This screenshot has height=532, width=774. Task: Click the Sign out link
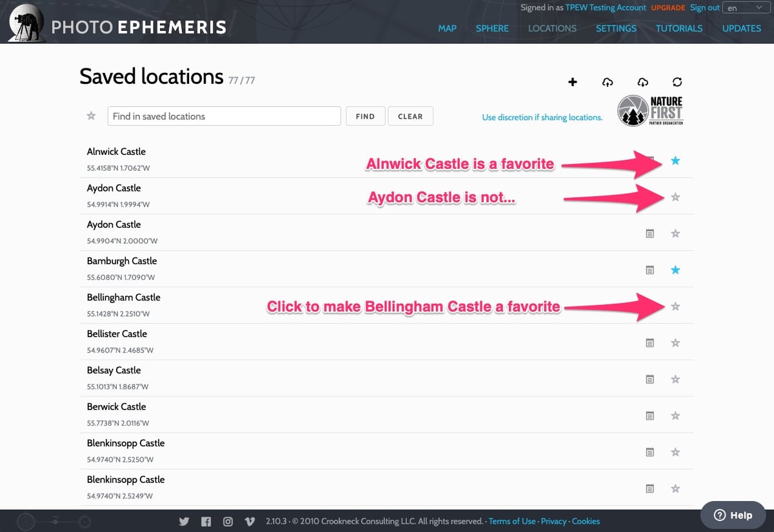coord(704,8)
